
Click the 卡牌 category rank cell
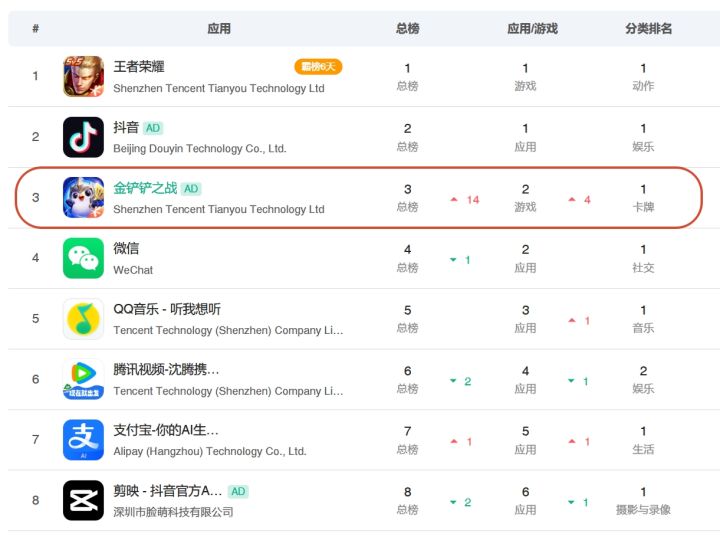click(643, 198)
